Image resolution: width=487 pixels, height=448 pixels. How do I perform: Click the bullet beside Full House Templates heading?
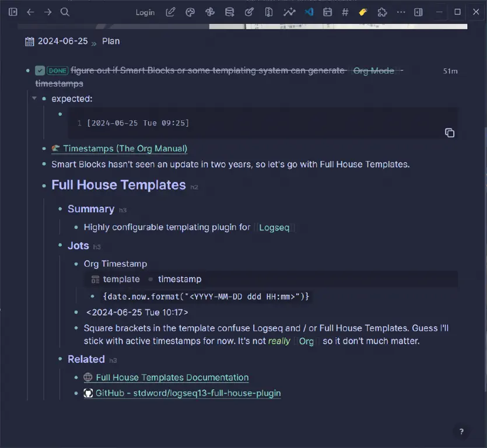pos(44,185)
